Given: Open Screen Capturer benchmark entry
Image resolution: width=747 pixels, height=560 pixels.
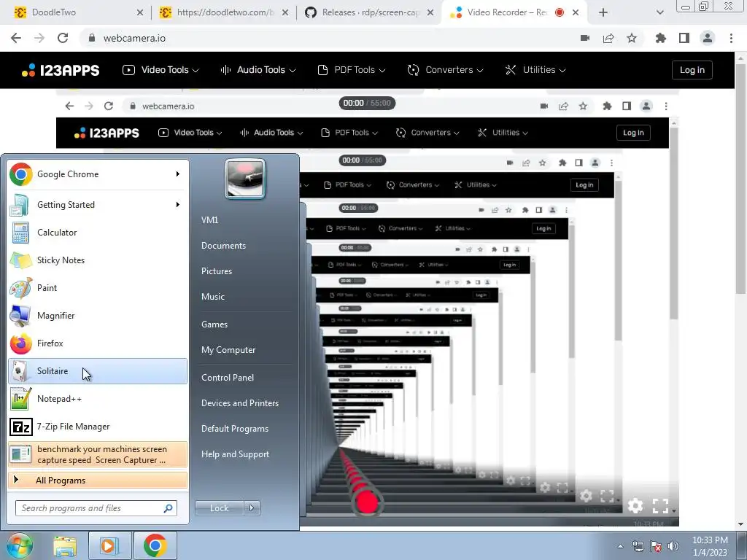Looking at the screenshot, I should coord(98,454).
